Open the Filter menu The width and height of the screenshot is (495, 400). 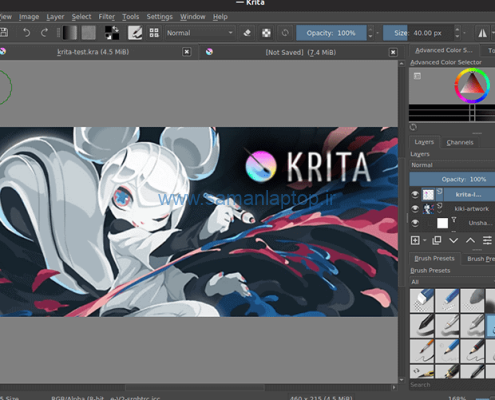coord(107,17)
